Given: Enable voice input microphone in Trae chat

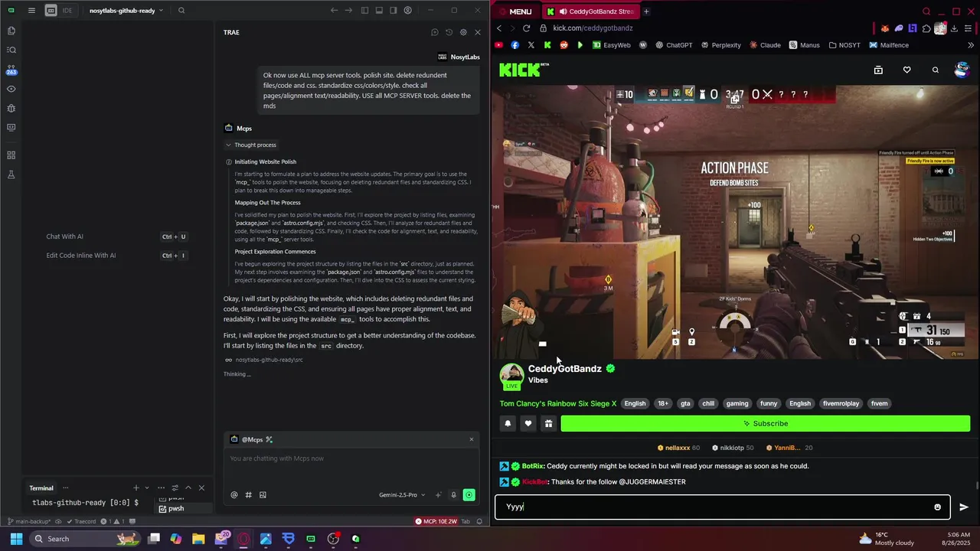Looking at the screenshot, I should pyautogui.click(x=453, y=495).
